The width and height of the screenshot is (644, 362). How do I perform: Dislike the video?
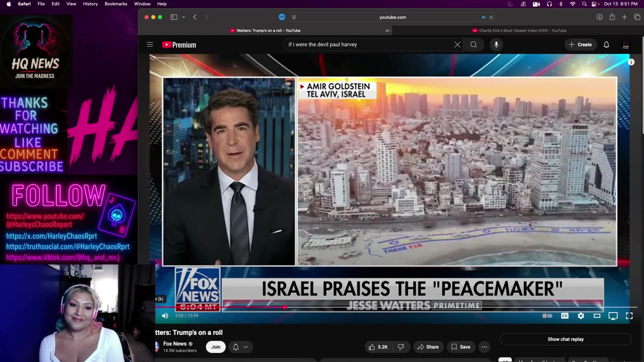tap(401, 347)
